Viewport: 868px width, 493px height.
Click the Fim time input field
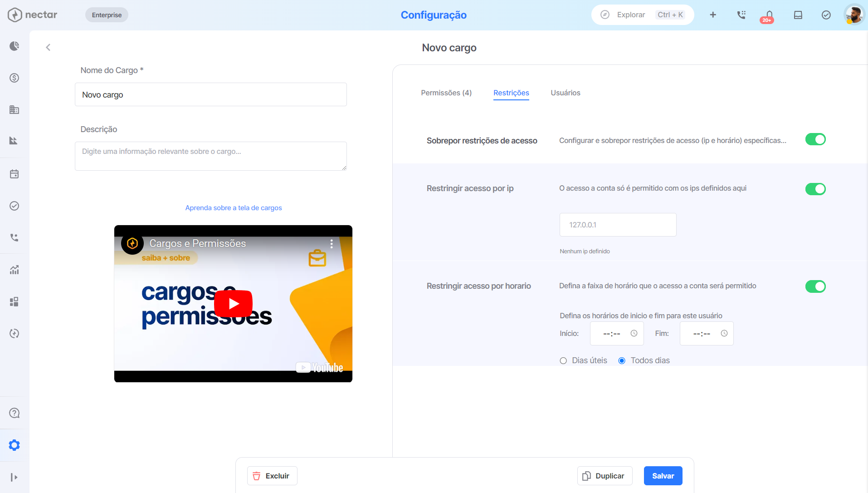(x=707, y=333)
